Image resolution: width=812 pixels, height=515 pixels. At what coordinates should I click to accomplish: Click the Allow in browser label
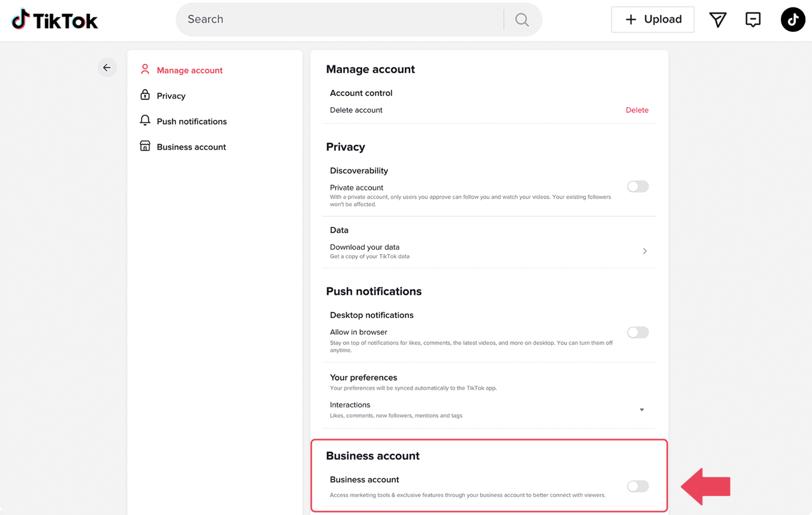358,332
